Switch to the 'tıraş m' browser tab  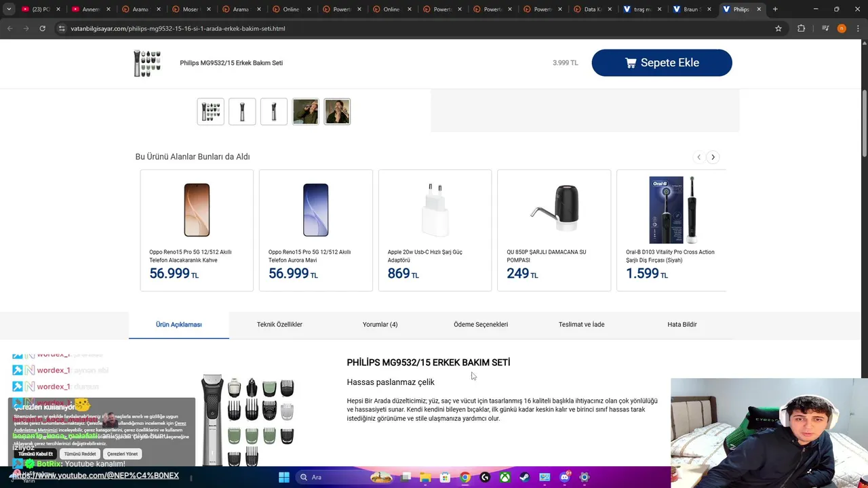pyautogui.click(x=643, y=9)
